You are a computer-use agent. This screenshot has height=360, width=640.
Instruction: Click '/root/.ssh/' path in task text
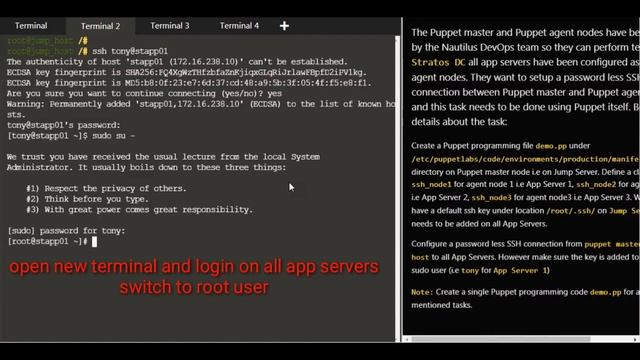[571, 211]
